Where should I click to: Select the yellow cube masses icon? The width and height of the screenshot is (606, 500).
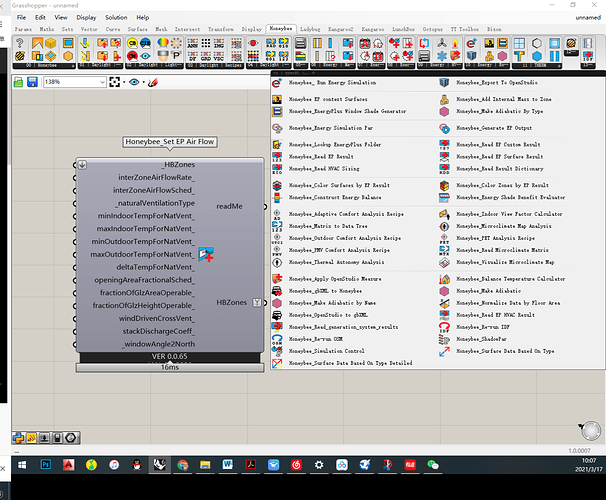pos(51,43)
